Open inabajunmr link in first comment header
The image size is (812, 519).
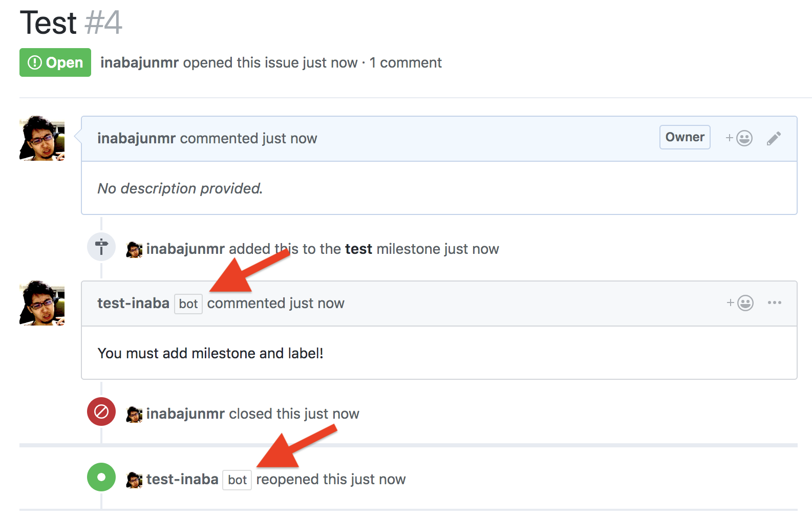[x=137, y=138]
